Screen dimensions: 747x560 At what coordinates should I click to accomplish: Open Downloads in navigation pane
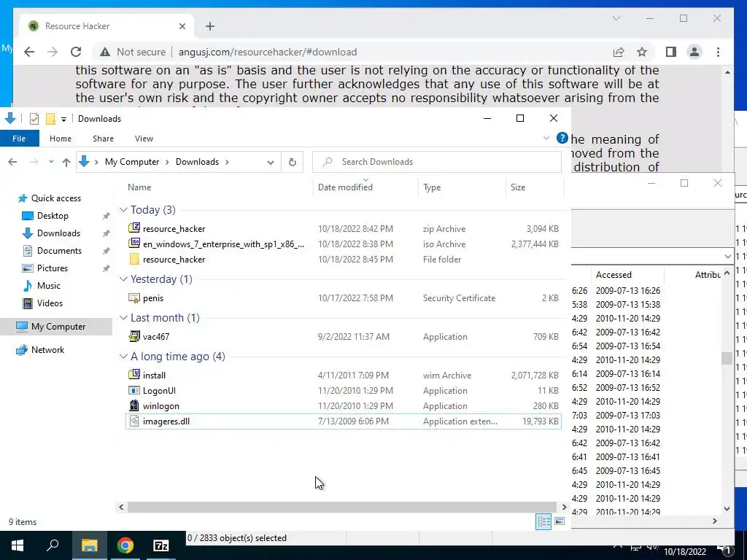pyautogui.click(x=52, y=233)
